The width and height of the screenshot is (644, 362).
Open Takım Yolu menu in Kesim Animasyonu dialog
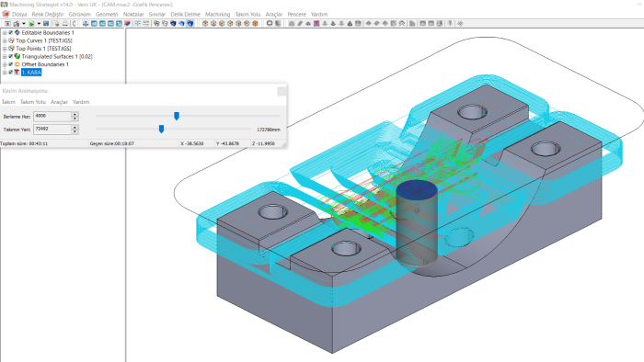[x=33, y=102]
